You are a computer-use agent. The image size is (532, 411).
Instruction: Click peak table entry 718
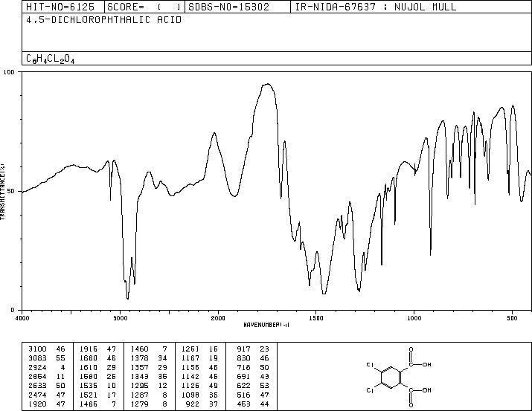click(253, 368)
